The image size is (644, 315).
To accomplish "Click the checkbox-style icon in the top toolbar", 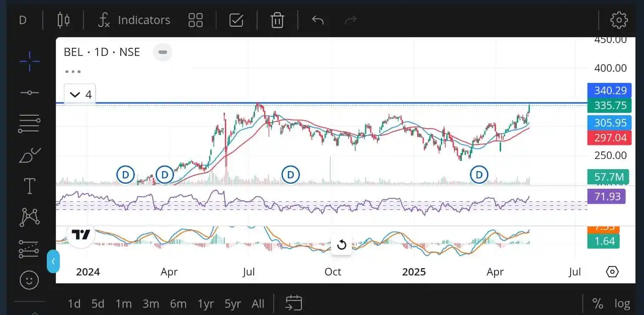I will pyautogui.click(x=236, y=20).
